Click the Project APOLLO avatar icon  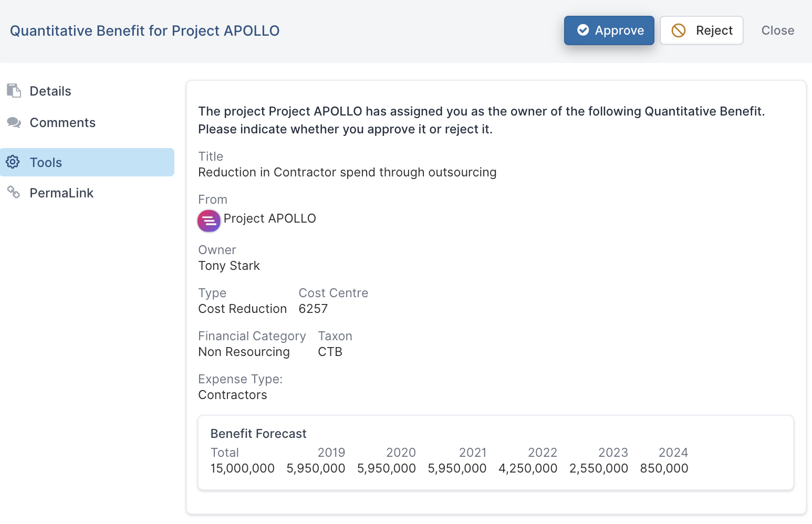coord(209,221)
